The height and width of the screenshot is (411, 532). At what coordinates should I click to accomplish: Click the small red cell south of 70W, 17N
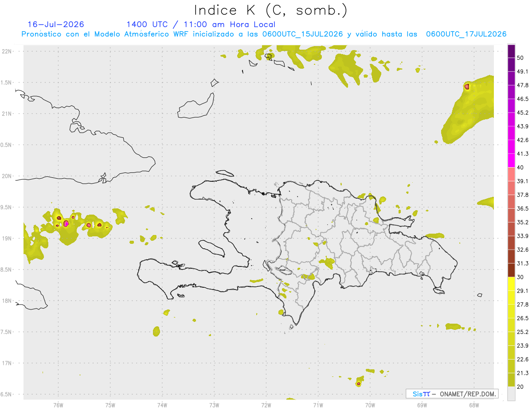click(x=358, y=384)
